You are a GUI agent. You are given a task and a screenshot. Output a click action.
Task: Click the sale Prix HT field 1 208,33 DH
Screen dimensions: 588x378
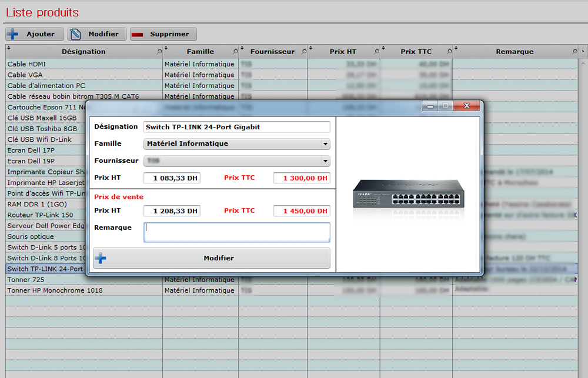172,211
